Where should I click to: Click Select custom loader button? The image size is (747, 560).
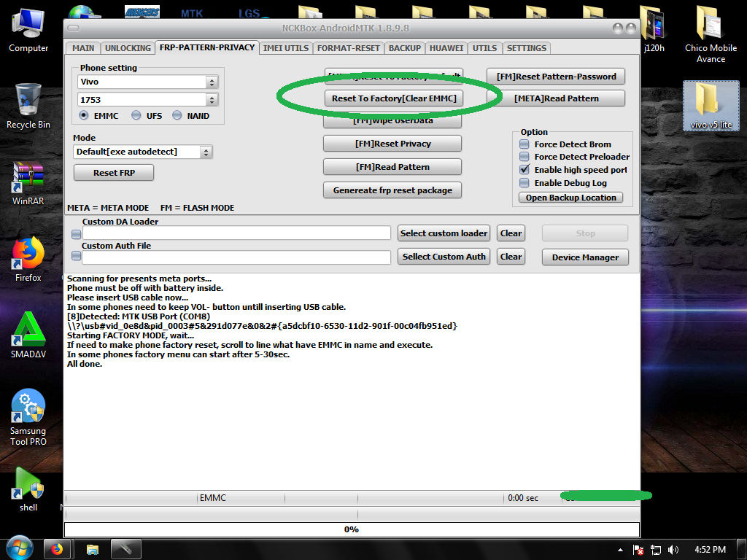click(444, 233)
